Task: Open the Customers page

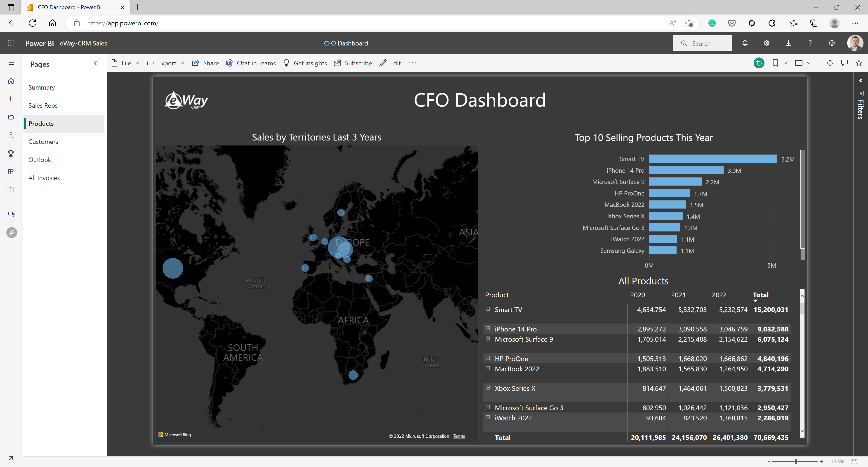Action: [x=64, y=142]
